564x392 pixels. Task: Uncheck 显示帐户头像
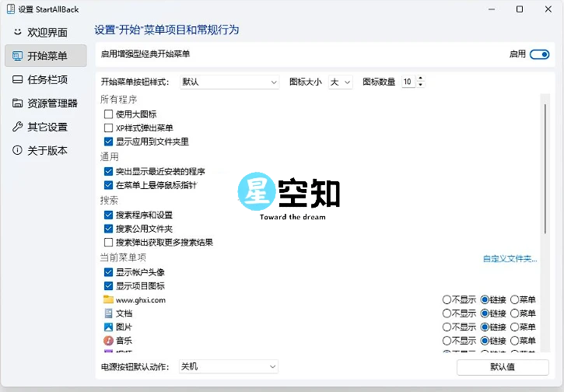[108, 272]
